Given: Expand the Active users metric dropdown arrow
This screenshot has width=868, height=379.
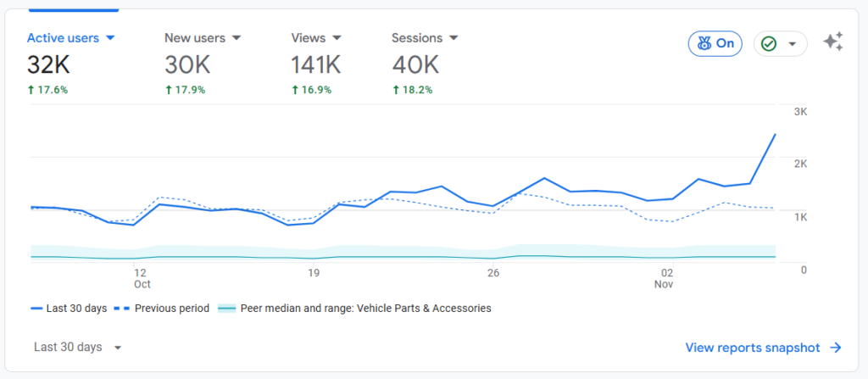Looking at the screenshot, I should coord(110,38).
